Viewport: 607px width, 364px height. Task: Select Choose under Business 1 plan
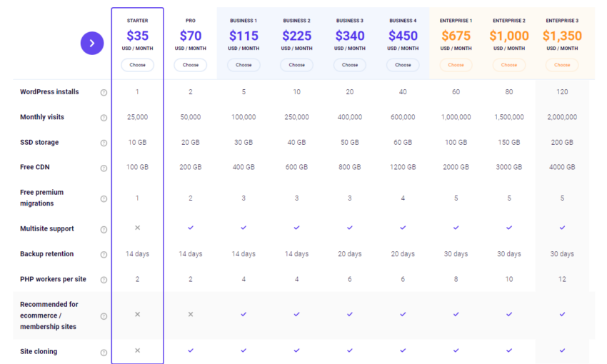tap(244, 65)
